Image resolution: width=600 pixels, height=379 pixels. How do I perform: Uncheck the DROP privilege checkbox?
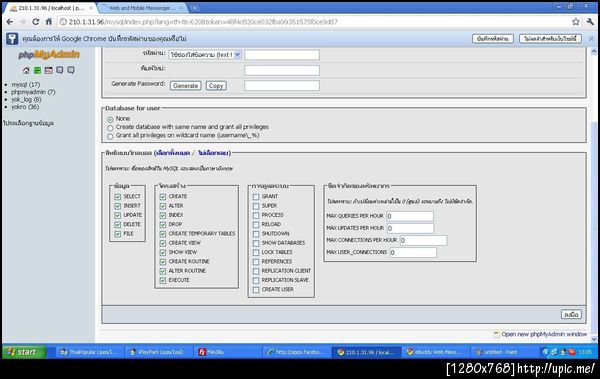pyautogui.click(x=163, y=224)
